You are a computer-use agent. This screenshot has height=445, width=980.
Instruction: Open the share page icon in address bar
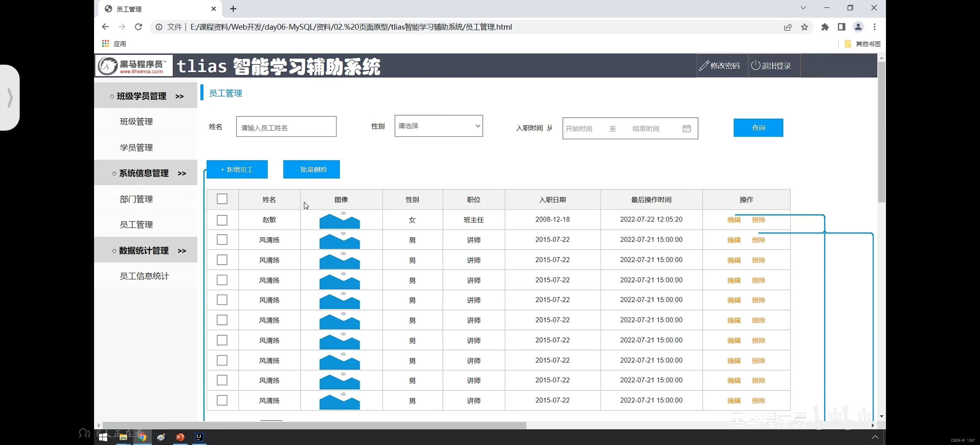(x=788, y=27)
